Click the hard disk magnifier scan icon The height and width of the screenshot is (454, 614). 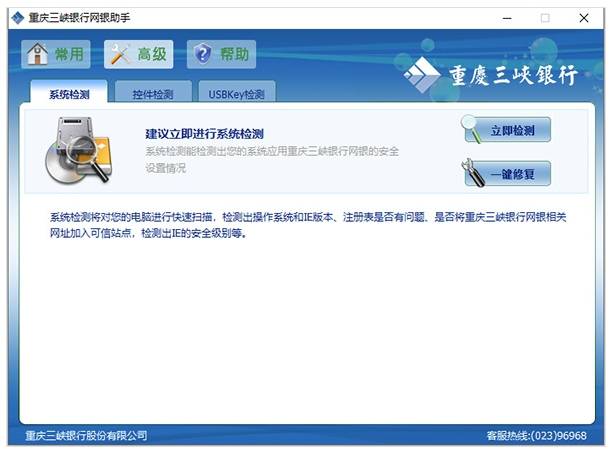(79, 150)
